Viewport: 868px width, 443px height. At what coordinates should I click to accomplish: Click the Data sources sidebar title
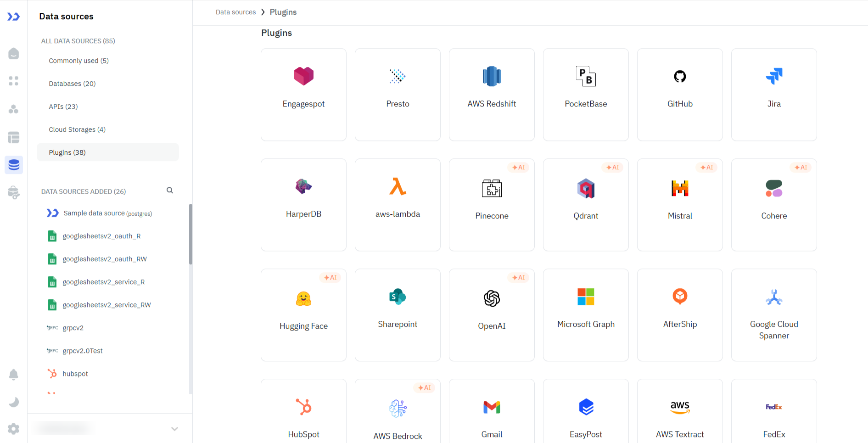(x=66, y=17)
